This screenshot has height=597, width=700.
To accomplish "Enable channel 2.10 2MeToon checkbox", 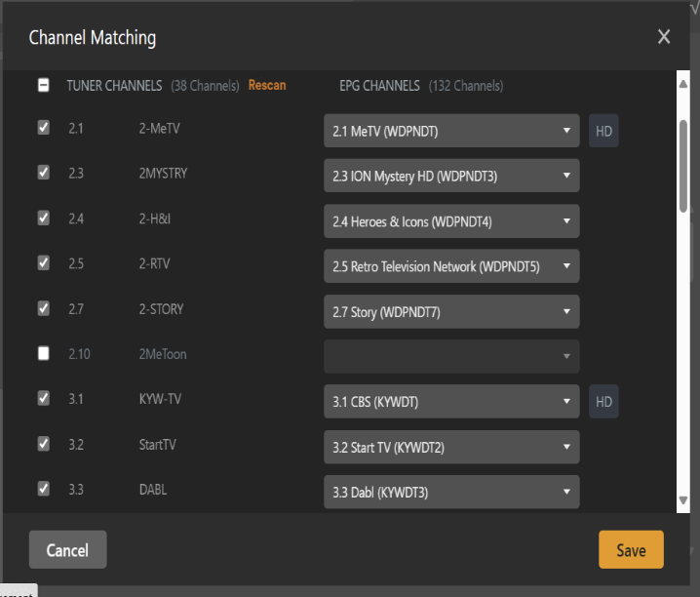I will point(43,353).
